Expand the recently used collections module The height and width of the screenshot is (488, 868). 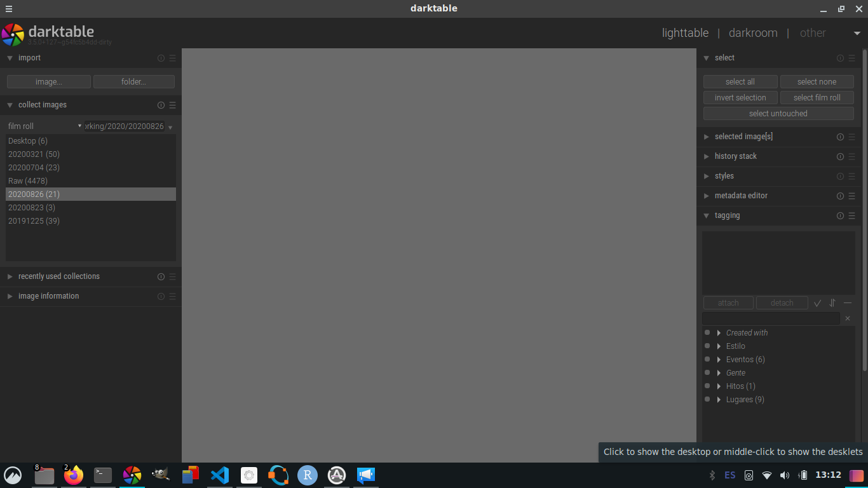[x=10, y=276]
